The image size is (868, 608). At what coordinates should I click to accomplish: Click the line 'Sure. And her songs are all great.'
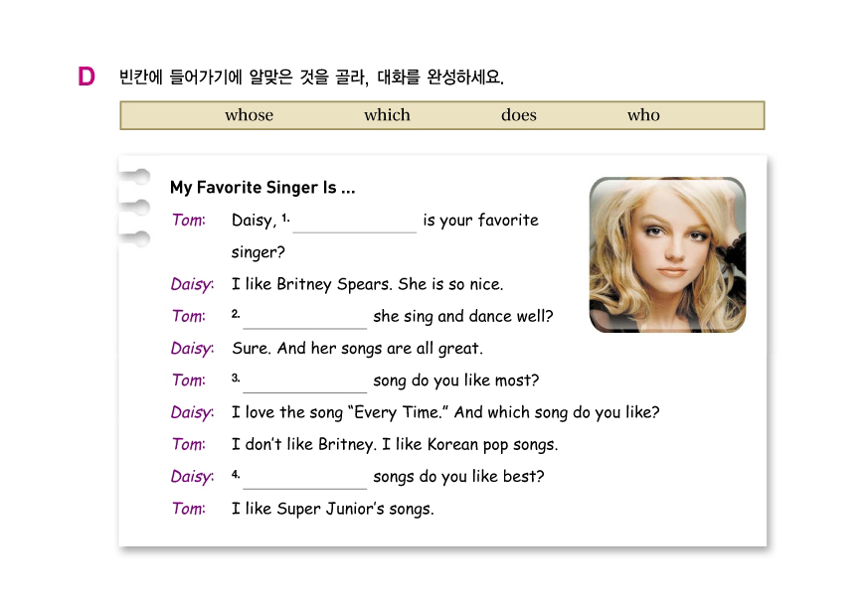click(x=357, y=349)
